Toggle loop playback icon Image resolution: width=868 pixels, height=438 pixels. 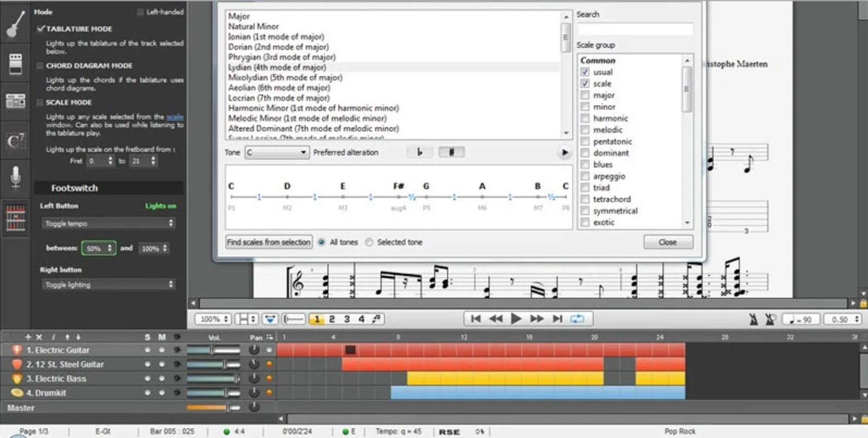coord(577,319)
